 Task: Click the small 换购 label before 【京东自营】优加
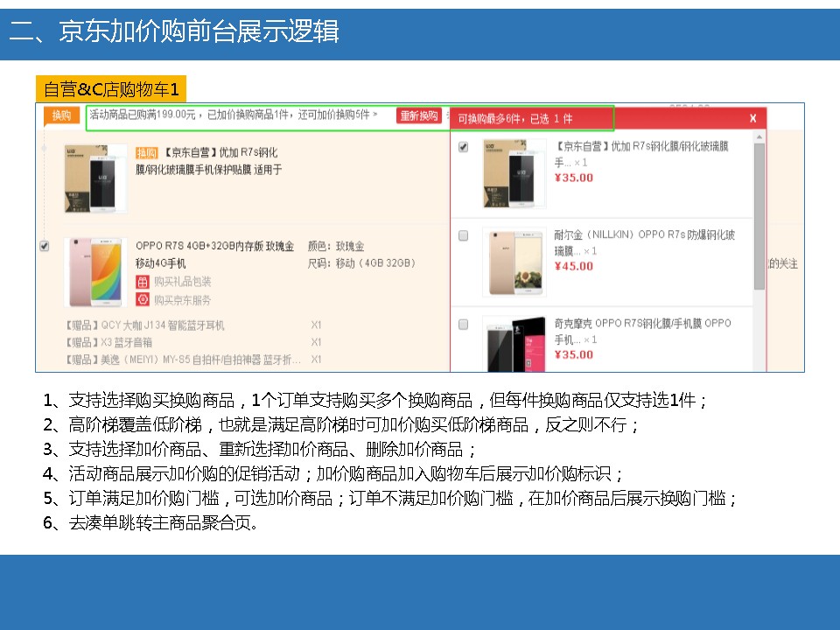click(x=146, y=153)
